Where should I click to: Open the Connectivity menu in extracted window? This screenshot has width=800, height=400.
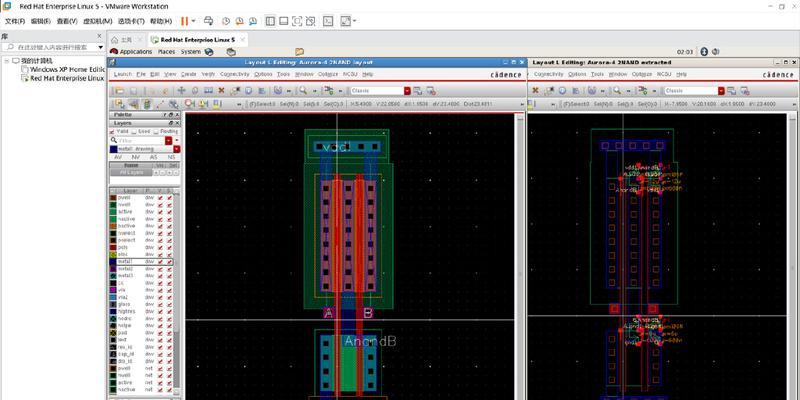pyautogui.click(x=548, y=74)
